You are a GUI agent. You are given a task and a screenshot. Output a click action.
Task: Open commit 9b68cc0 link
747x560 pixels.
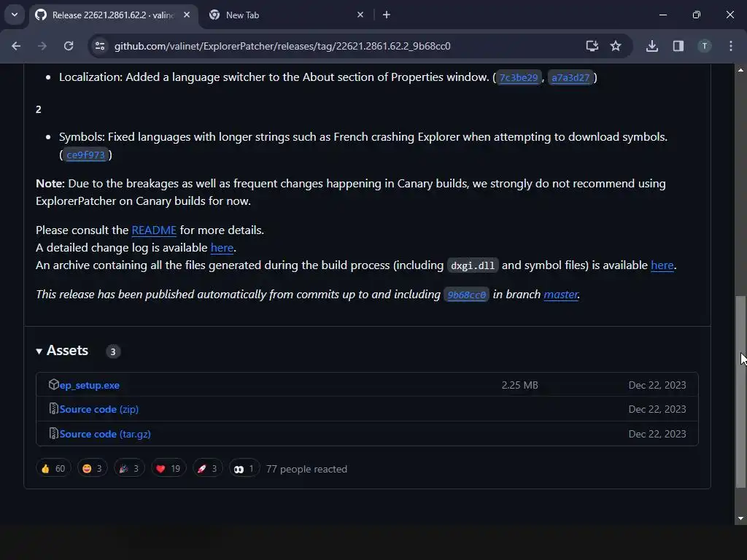pyautogui.click(x=466, y=295)
